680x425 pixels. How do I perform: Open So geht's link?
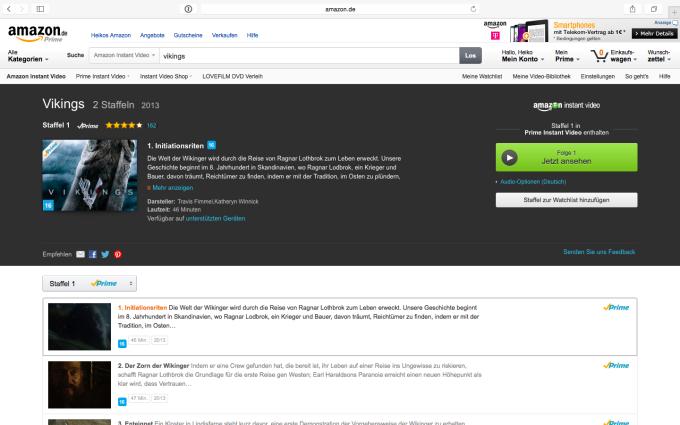click(x=637, y=76)
